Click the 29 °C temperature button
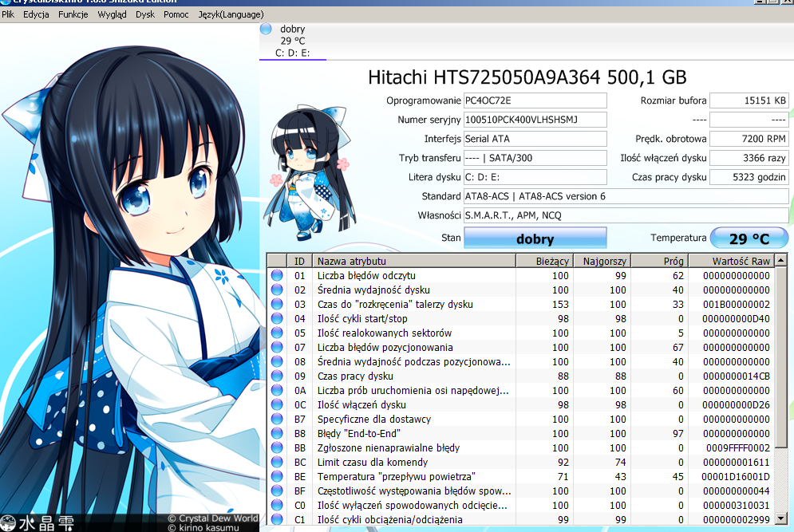This screenshot has width=794, height=532. tap(749, 238)
